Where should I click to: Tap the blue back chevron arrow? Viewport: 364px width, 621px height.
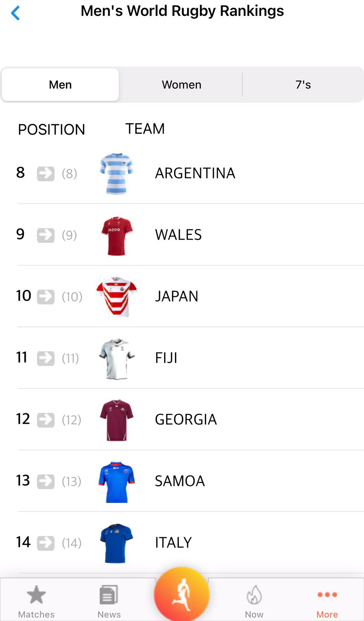point(16,13)
